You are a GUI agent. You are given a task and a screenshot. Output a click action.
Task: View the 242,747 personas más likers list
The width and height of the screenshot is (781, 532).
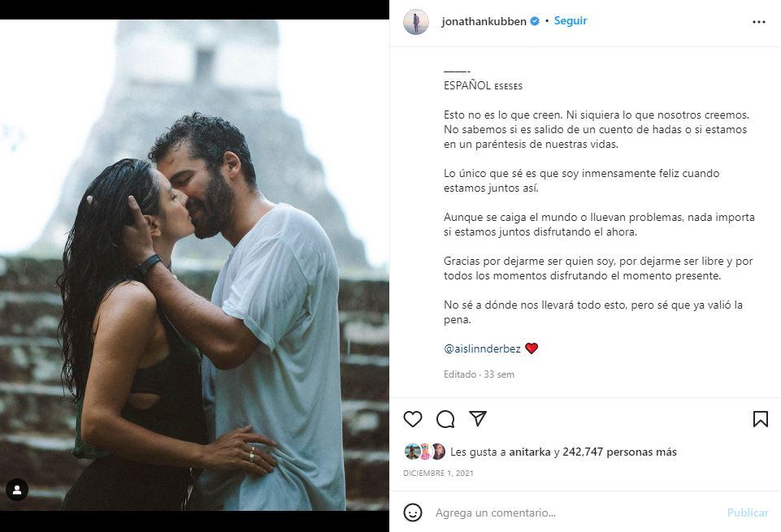[x=619, y=452]
